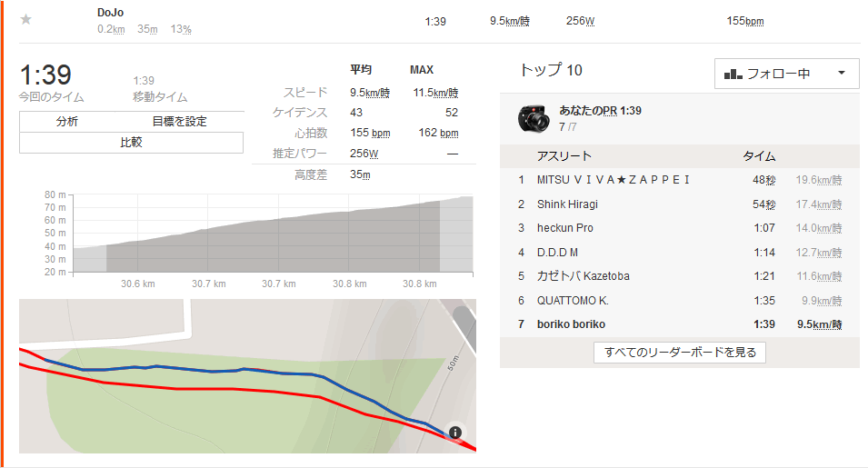
Task: Open boriko boriko leaderboard entry
Action: pos(571,324)
